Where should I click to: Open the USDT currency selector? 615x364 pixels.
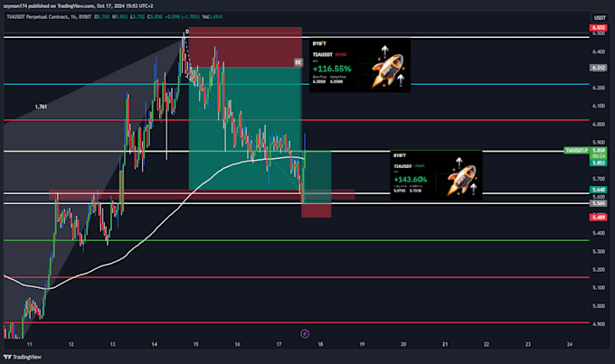click(600, 18)
